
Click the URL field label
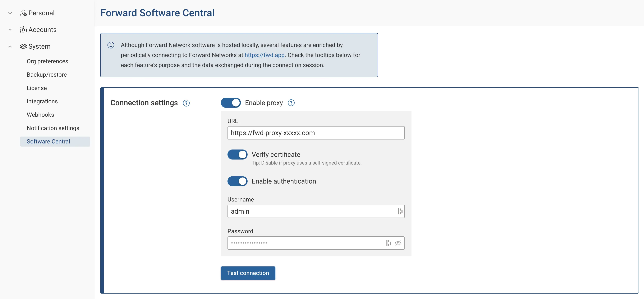click(233, 121)
